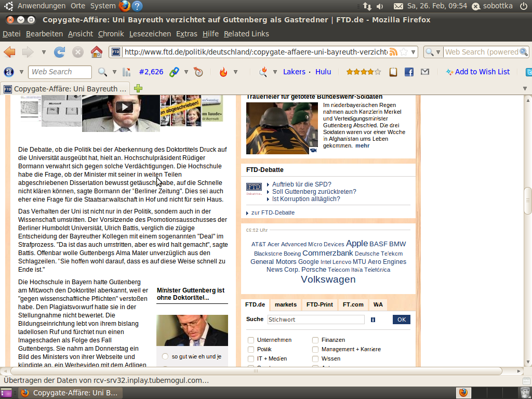The height and width of the screenshot is (399, 532).
Task: Open the URL bar history dropdown arrow
Action: (x=413, y=52)
